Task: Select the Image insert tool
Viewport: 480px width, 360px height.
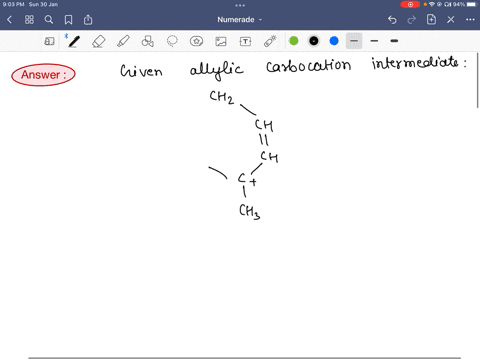Action: tap(221, 41)
